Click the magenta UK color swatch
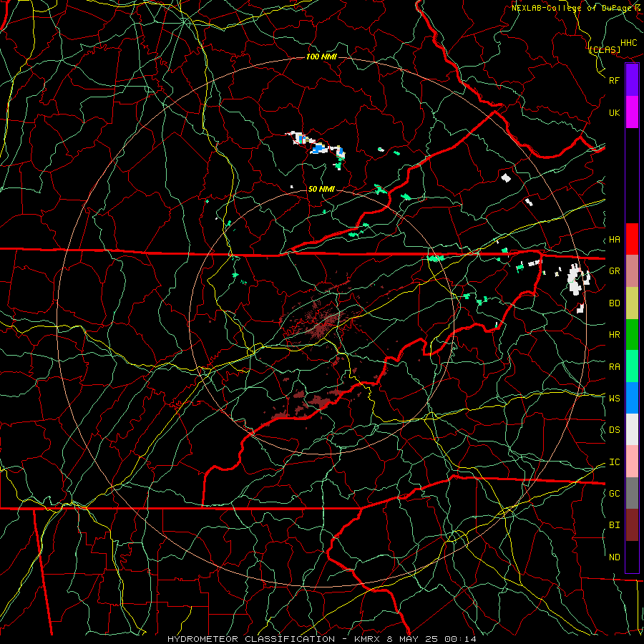The image size is (644, 644). (x=632, y=112)
